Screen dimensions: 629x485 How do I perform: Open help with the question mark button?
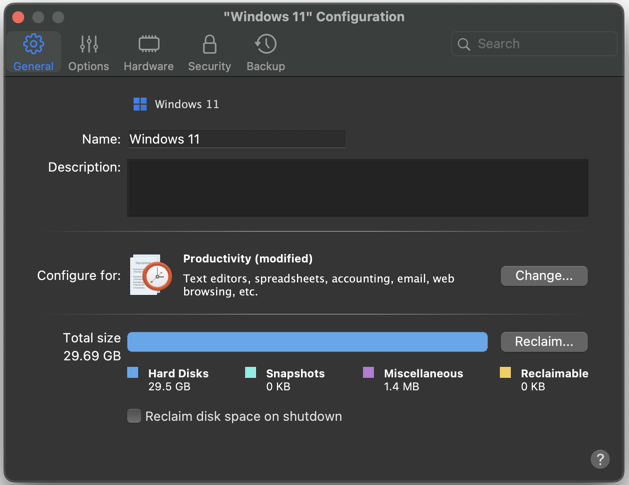(600, 459)
